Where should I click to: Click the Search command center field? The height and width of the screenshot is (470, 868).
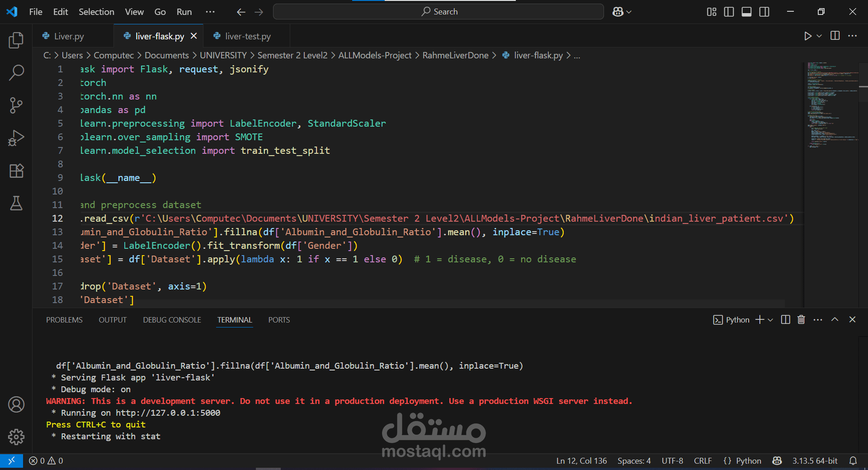click(x=439, y=12)
